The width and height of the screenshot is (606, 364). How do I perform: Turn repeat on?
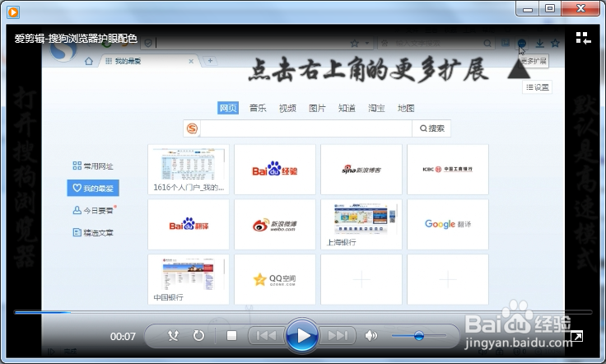click(198, 336)
